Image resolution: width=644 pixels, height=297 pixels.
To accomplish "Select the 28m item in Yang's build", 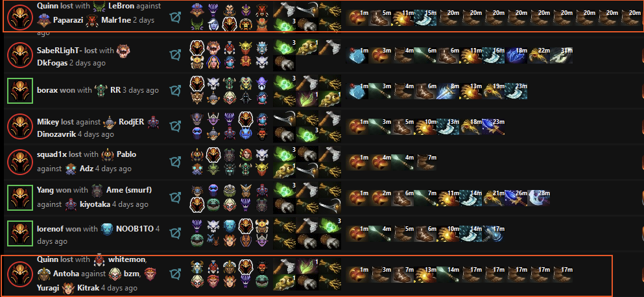I will 538,198.
